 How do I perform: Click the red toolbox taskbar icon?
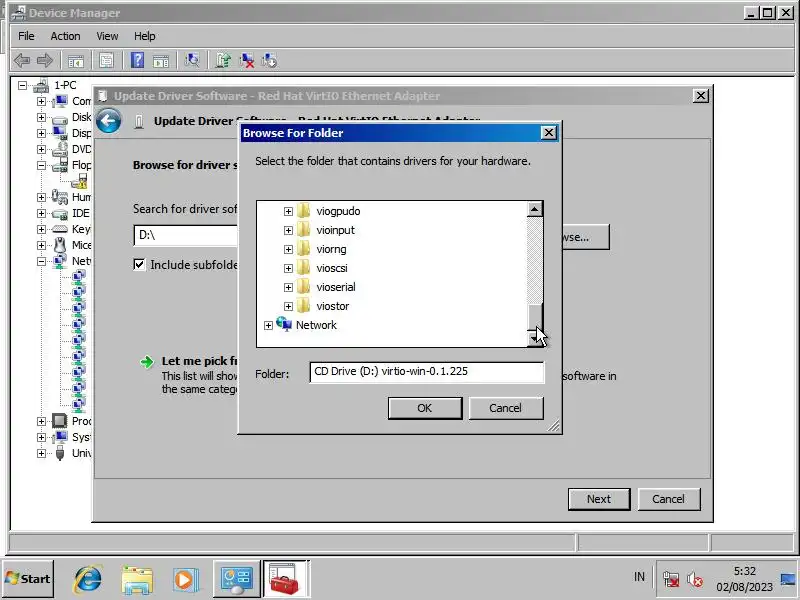285,579
